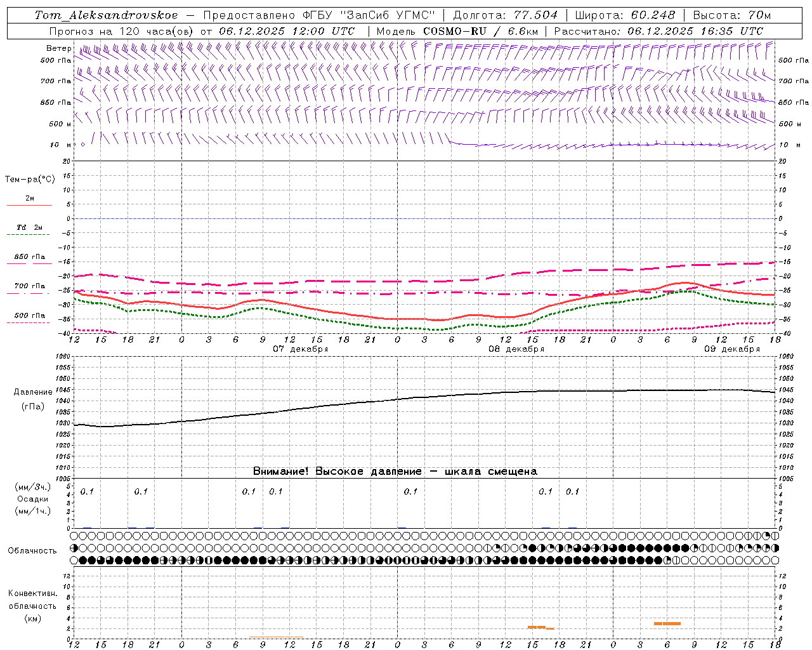Click the 07 декабря date label
This screenshot has width=812, height=650.
pyautogui.click(x=301, y=349)
